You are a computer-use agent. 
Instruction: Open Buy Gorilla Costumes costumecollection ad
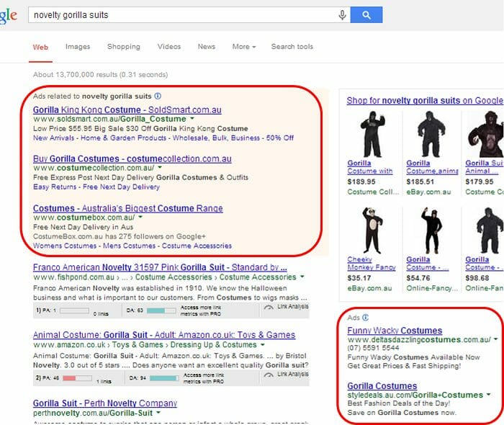[132, 158]
